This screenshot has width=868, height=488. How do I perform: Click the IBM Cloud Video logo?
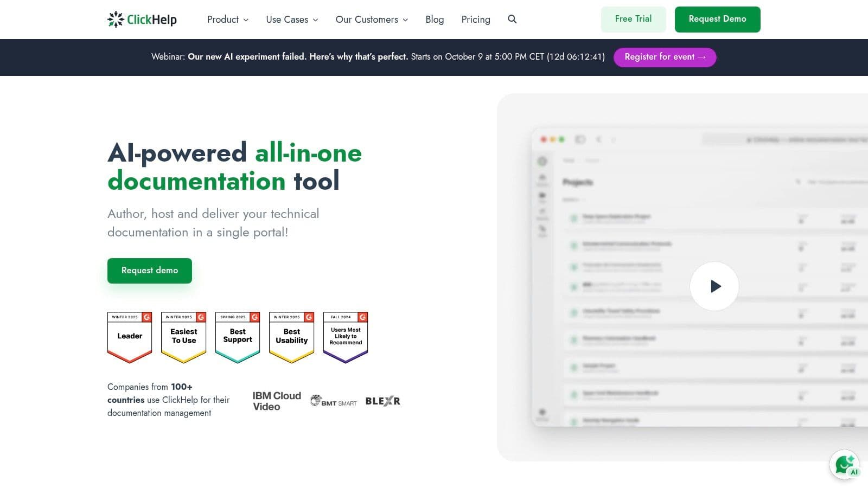[x=277, y=401]
